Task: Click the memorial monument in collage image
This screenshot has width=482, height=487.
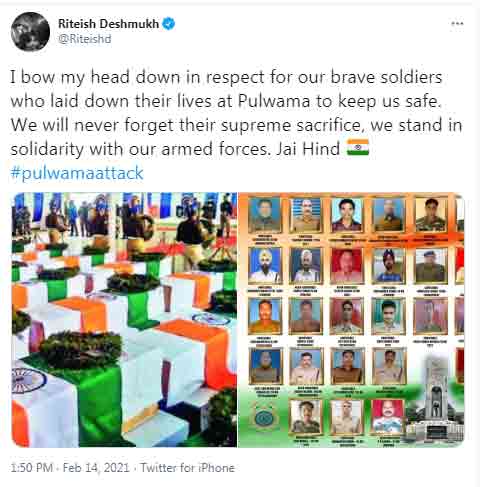Action: 435,398
